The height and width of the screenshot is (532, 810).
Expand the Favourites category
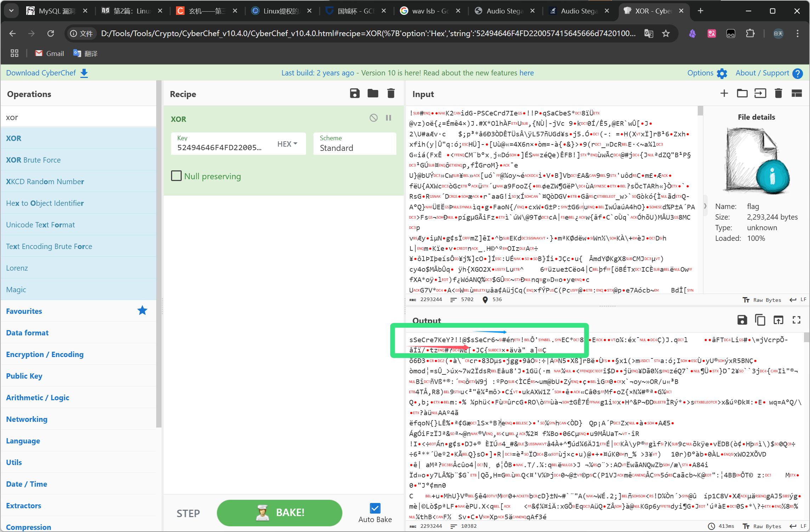78,311
